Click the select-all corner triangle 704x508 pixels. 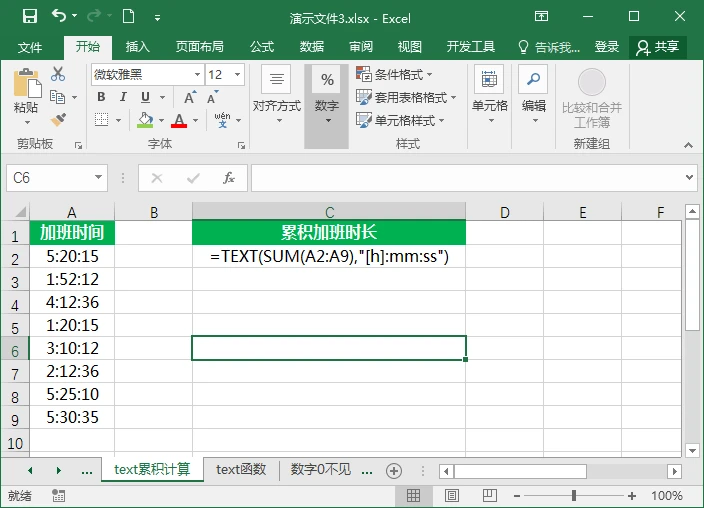click(21, 211)
